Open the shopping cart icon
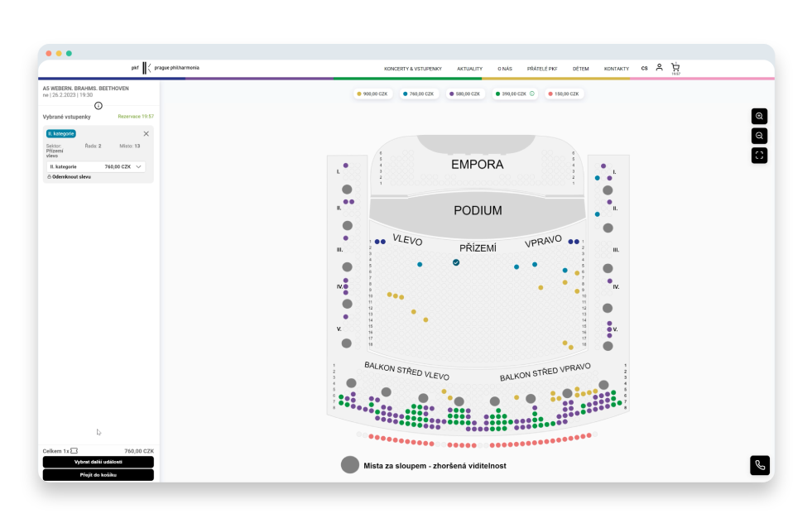The image size is (812, 528). coord(675,68)
